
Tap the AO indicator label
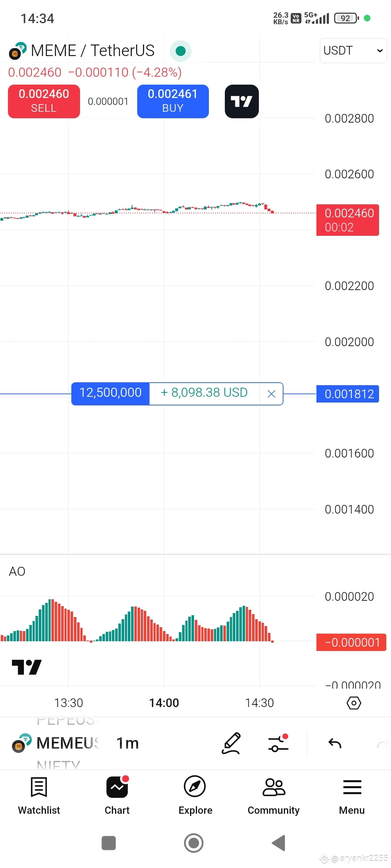(17, 571)
